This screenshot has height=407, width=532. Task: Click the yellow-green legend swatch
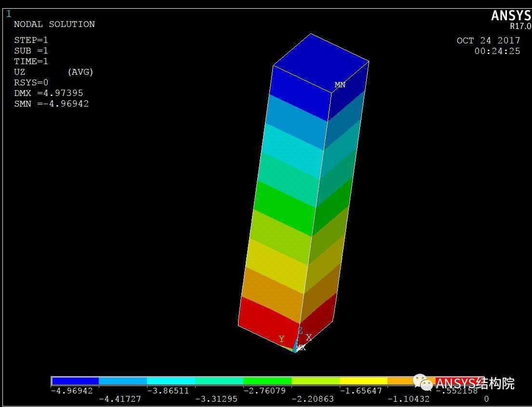(x=316, y=381)
